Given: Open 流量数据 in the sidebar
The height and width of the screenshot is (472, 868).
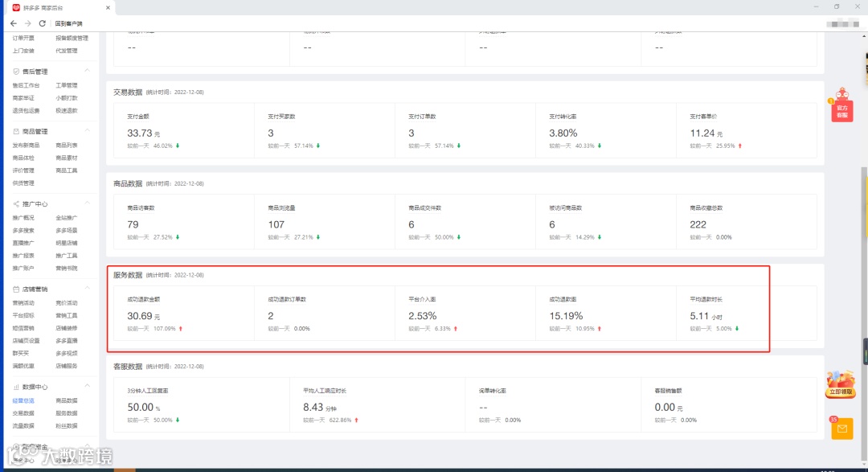Looking at the screenshot, I should [x=23, y=426].
